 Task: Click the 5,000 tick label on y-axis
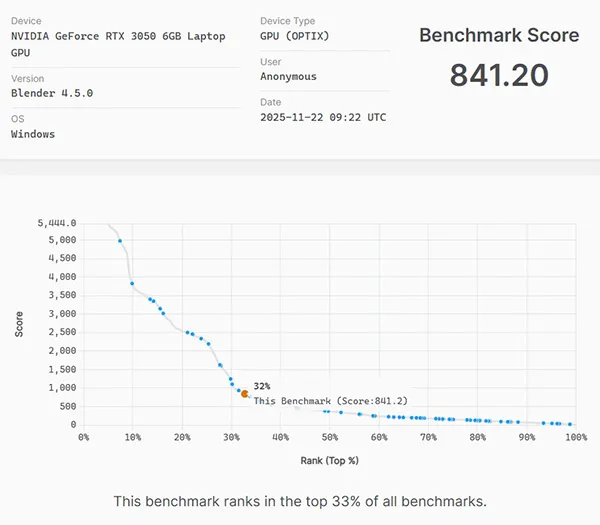click(62, 240)
